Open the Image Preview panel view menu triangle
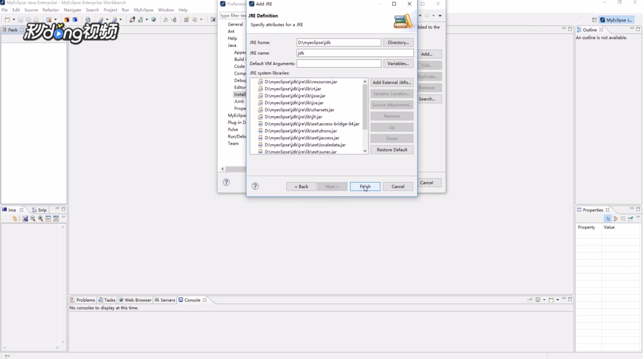 pyautogui.click(x=63, y=218)
